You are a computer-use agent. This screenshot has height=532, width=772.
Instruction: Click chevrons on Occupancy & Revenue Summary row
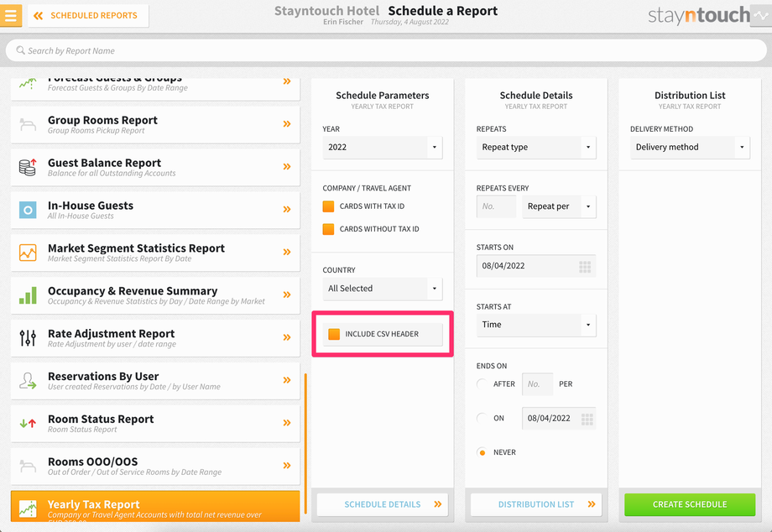[x=287, y=295]
